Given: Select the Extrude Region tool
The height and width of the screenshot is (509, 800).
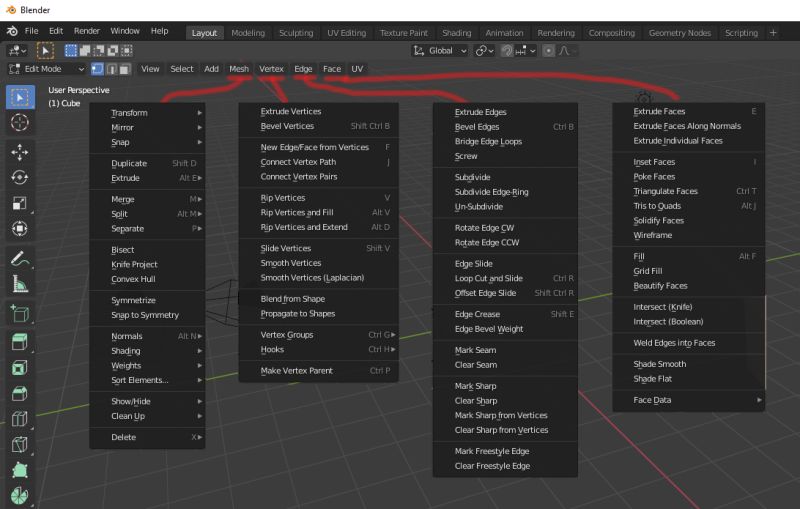Looking at the screenshot, I should pos(20,342).
